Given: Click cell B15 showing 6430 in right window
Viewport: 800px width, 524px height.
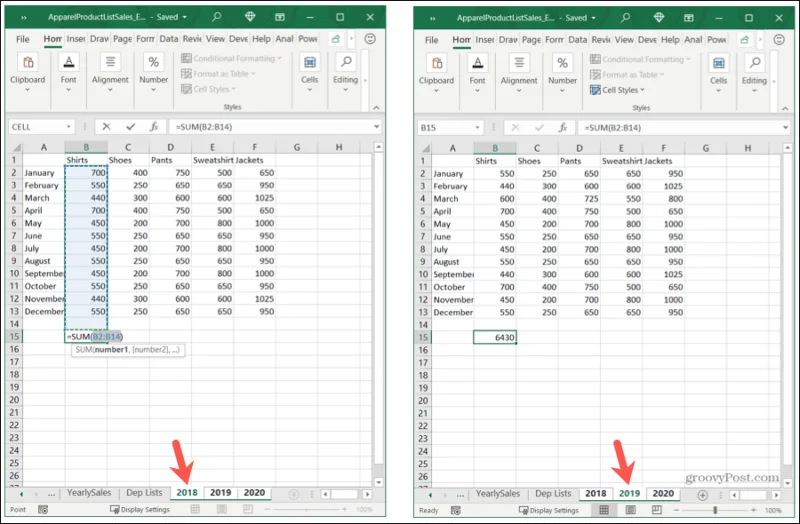Looking at the screenshot, I should 495,337.
